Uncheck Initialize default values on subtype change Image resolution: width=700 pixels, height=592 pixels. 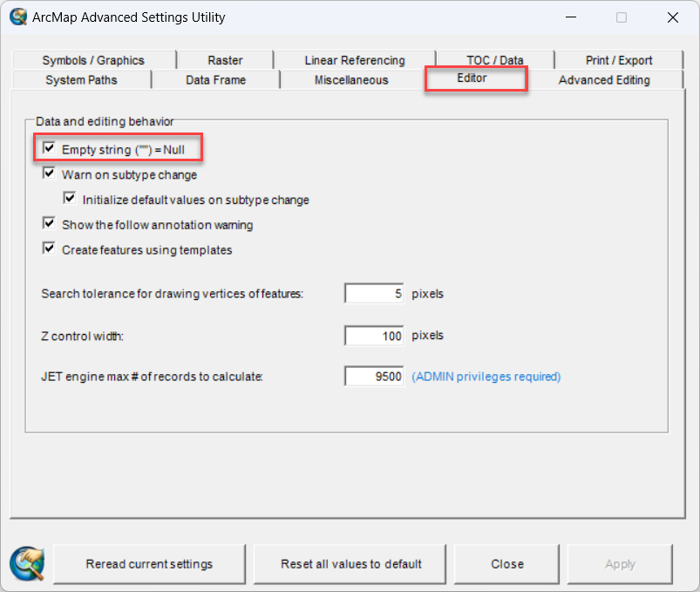(70, 198)
